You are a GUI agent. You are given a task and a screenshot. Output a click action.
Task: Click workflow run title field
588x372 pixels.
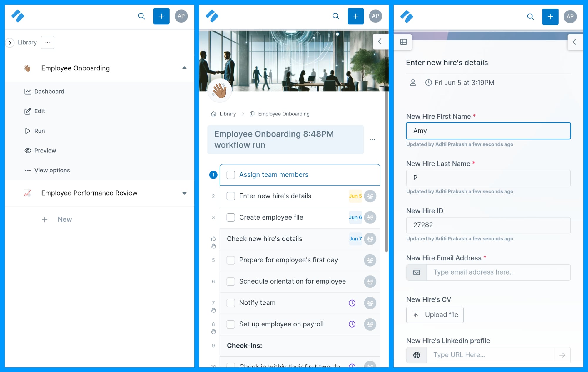pos(285,140)
